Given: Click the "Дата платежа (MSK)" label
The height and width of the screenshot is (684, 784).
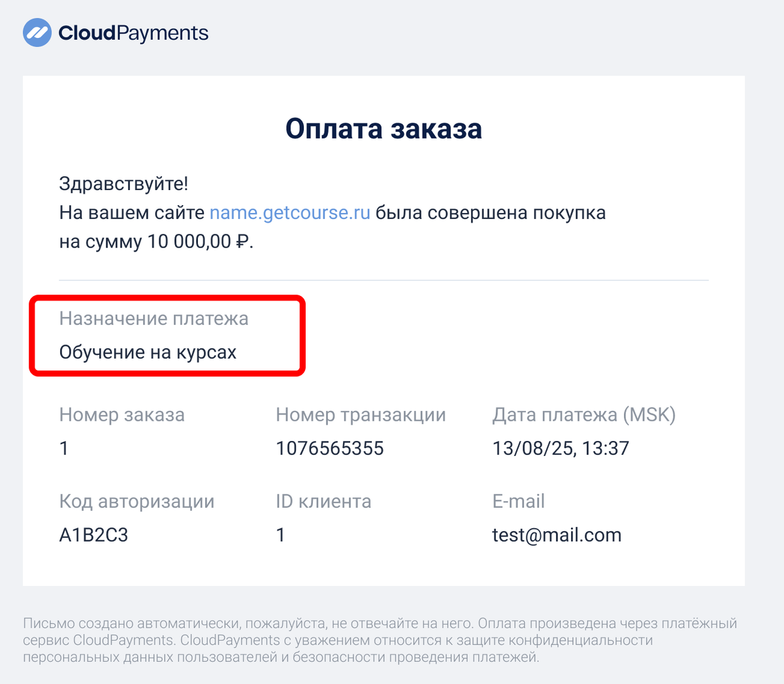Looking at the screenshot, I should (x=584, y=415).
